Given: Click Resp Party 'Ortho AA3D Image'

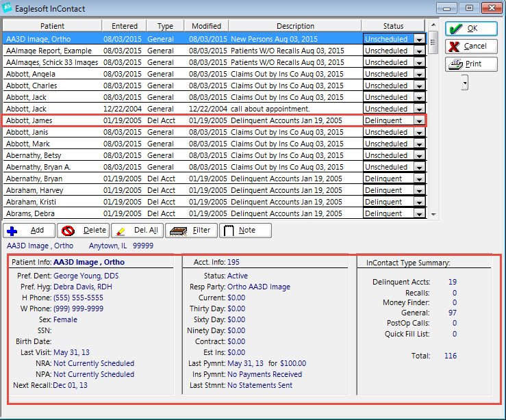Looking at the screenshot, I should [x=259, y=287].
